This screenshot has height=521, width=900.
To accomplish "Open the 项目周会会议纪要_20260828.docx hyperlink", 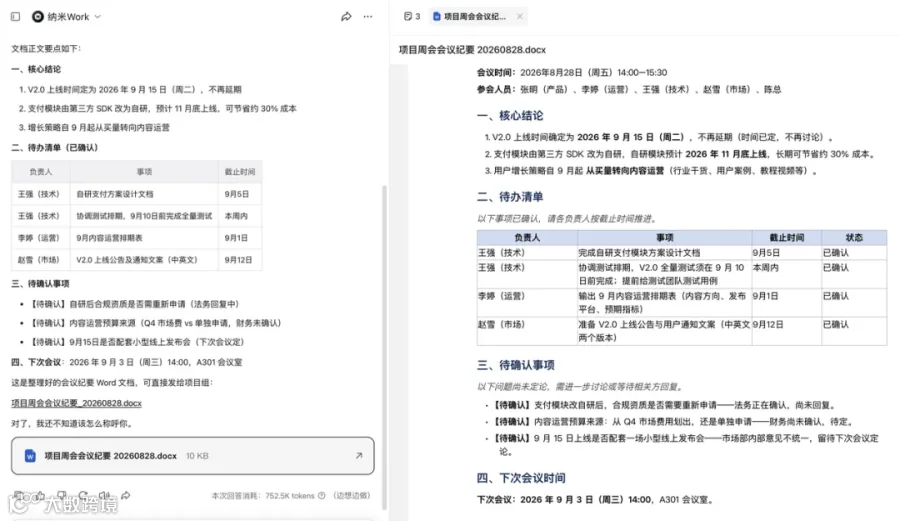I will click(76, 403).
